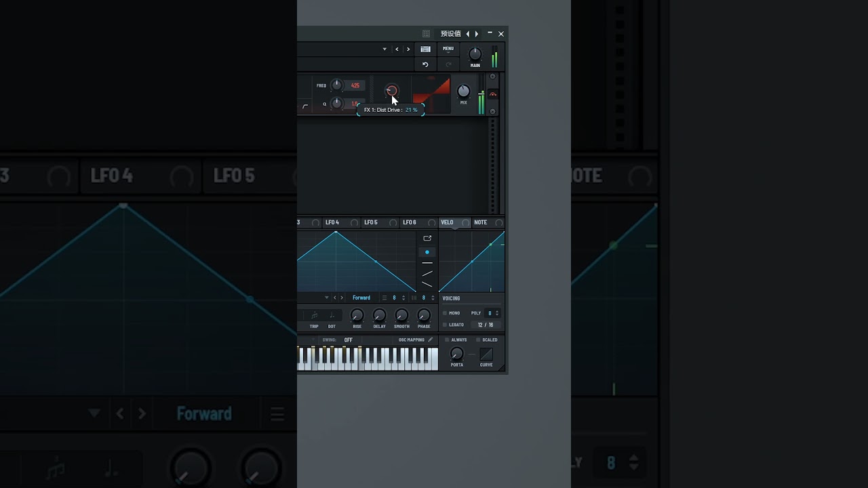Enable the SCALED portamento checkbox
This screenshot has width=868, height=488.
coord(478,340)
